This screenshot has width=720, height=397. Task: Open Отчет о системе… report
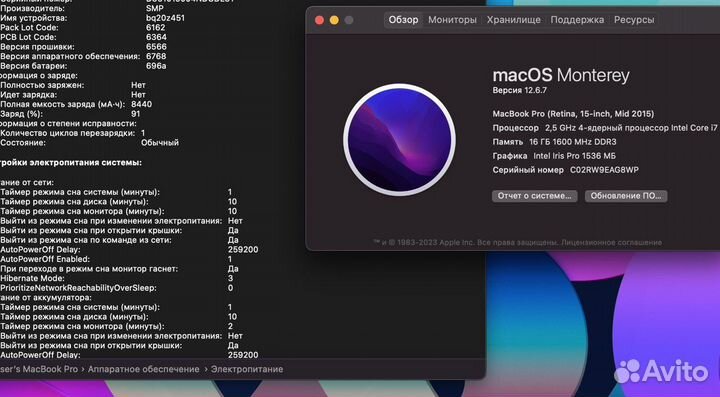coord(534,196)
